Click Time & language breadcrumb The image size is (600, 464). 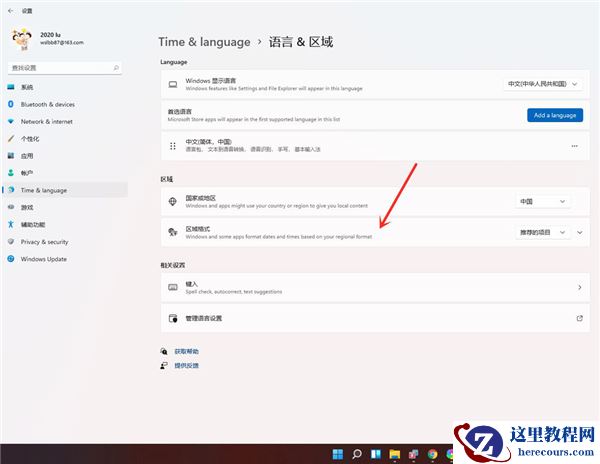(x=204, y=42)
